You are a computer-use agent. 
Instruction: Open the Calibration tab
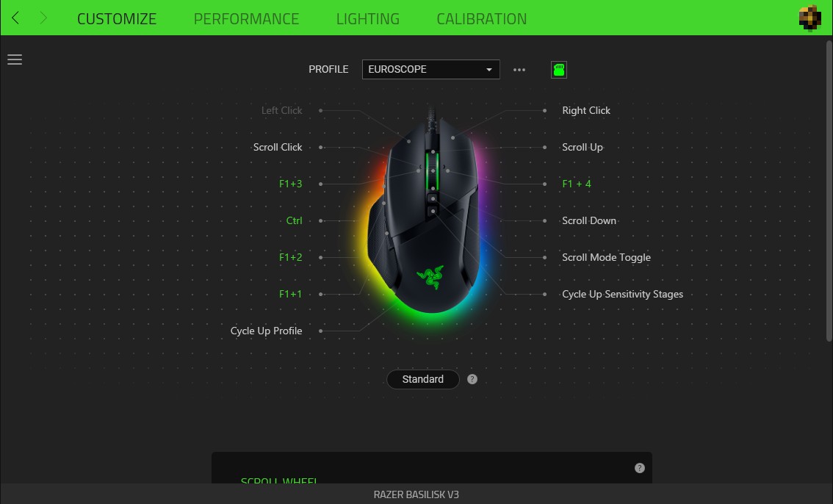tap(481, 18)
